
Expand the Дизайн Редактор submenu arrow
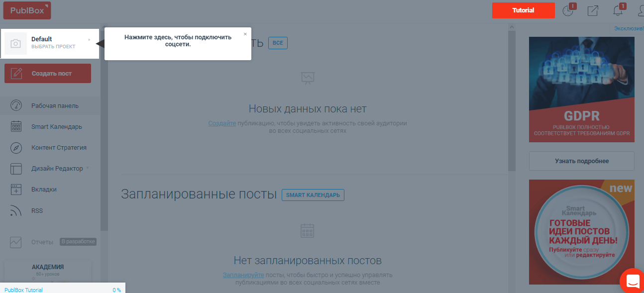tap(88, 168)
